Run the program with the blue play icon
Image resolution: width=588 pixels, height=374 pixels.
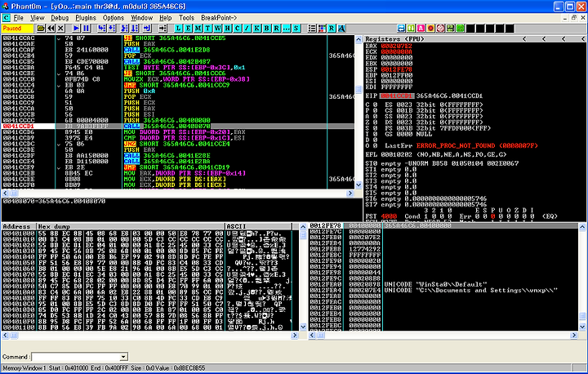76,28
